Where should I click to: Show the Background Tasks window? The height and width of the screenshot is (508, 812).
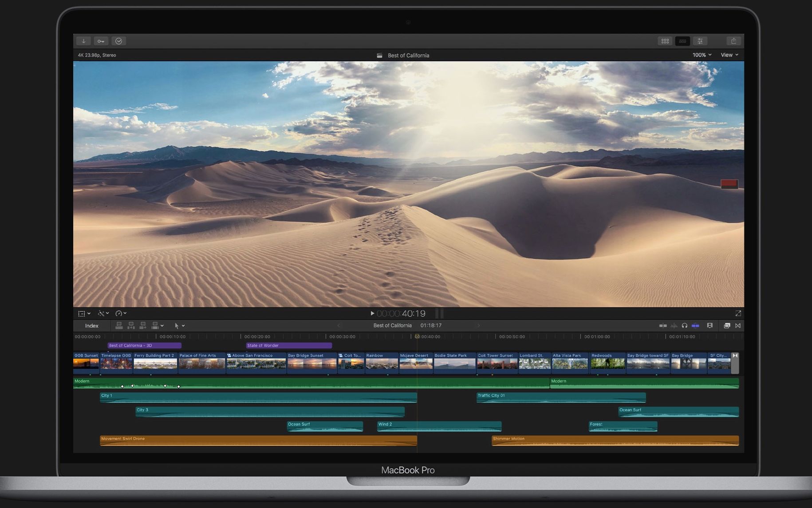click(119, 41)
